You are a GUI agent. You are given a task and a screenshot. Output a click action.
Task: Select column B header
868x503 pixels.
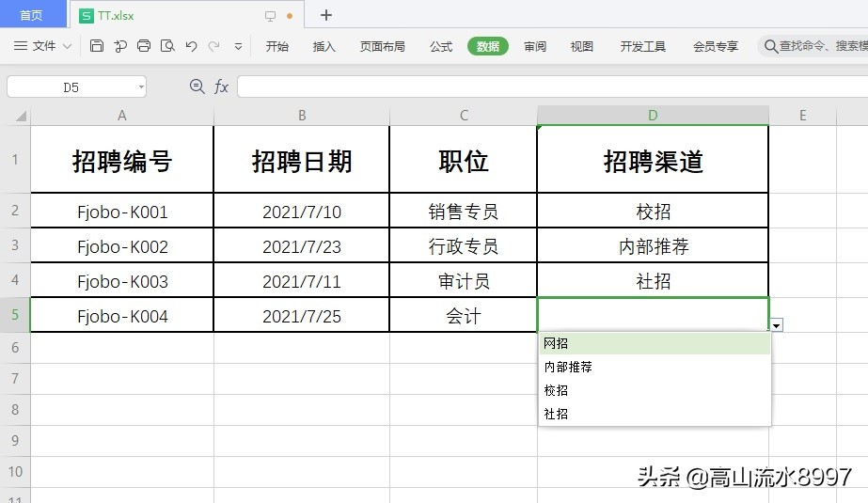tap(302, 116)
